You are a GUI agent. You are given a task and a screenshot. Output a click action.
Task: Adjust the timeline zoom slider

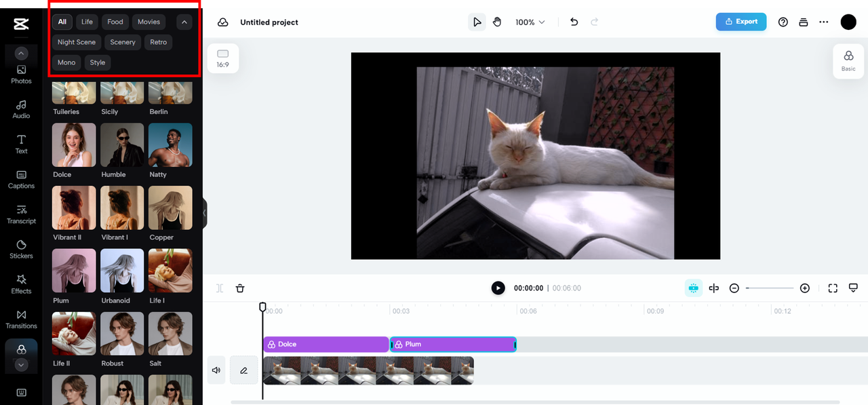pyautogui.click(x=770, y=288)
